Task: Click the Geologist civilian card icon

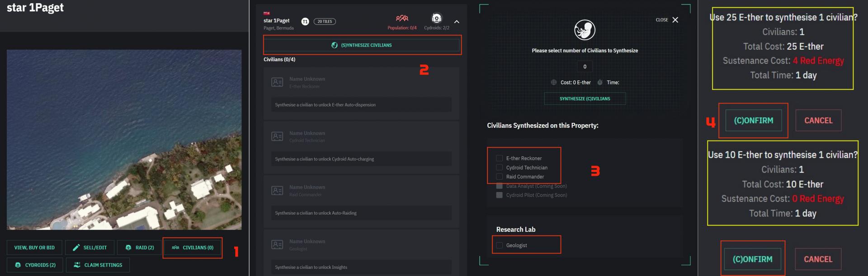Action: pyautogui.click(x=277, y=245)
